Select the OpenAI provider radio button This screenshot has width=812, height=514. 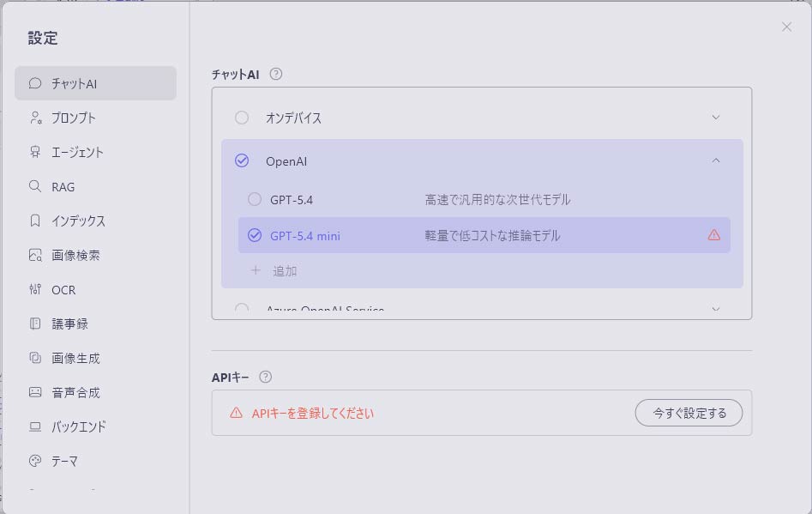tap(242, 160)
